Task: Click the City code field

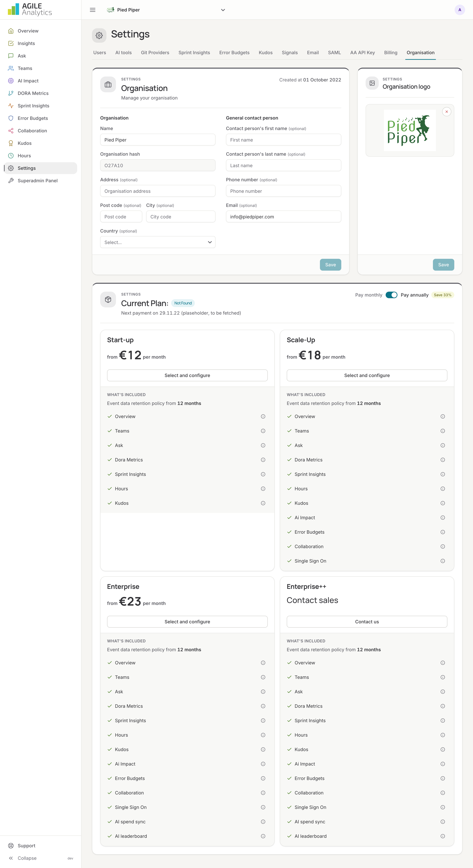Action: point(181,217)
